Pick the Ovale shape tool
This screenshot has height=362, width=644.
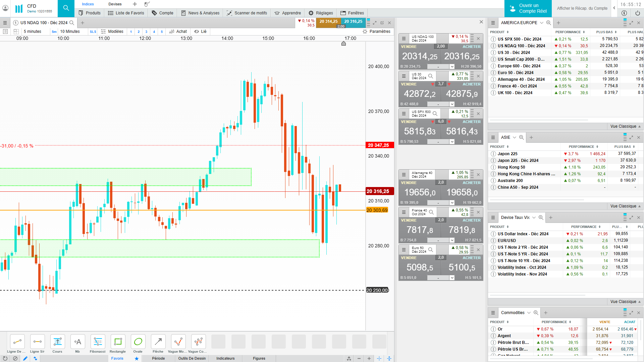tap(138, 342)
